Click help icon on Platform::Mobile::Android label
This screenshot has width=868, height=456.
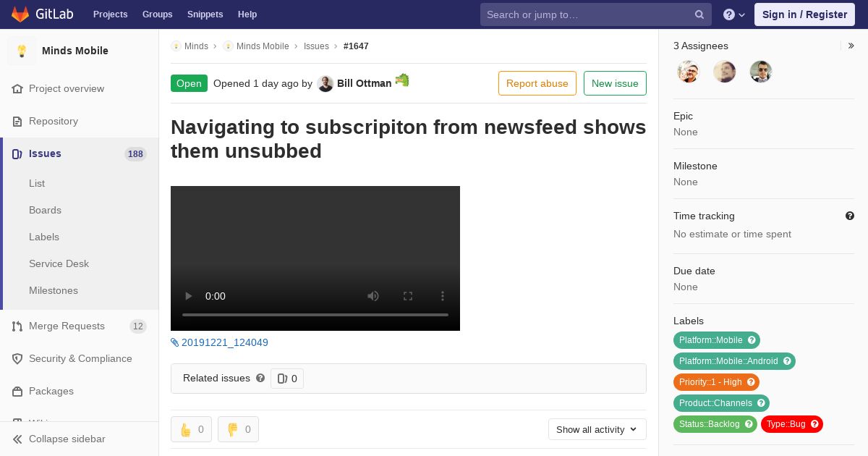[787, 361]
